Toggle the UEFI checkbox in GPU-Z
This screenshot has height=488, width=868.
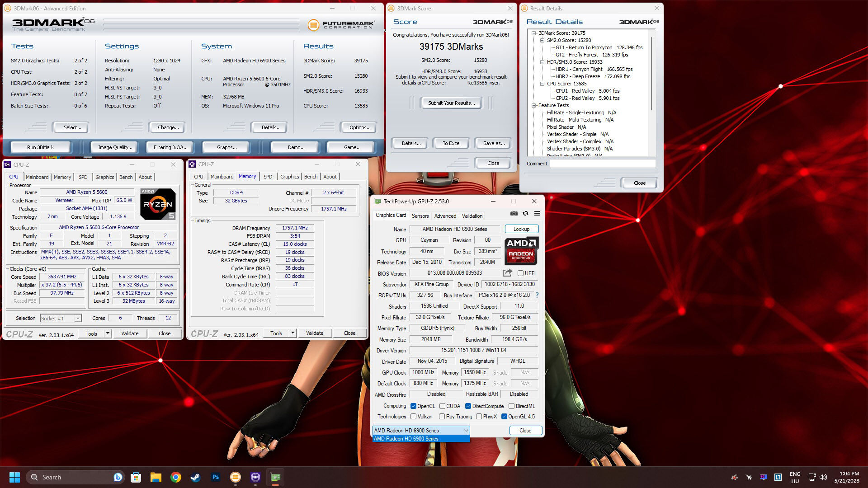[520, 273]
